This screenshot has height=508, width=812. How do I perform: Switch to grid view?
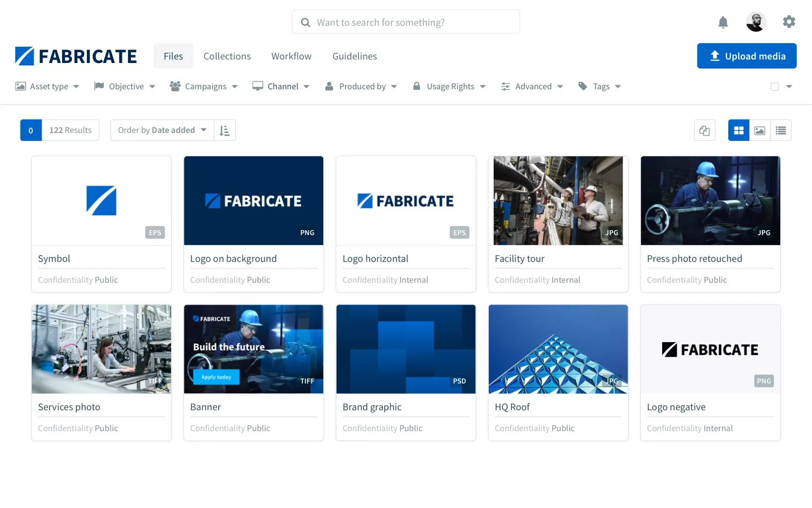coord(739,130)
